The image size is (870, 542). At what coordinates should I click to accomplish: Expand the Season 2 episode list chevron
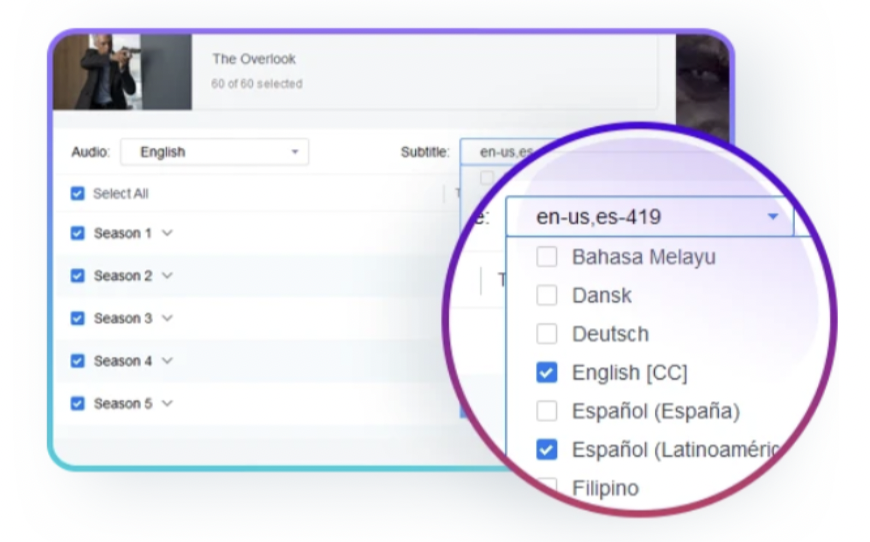click(167, 276)
